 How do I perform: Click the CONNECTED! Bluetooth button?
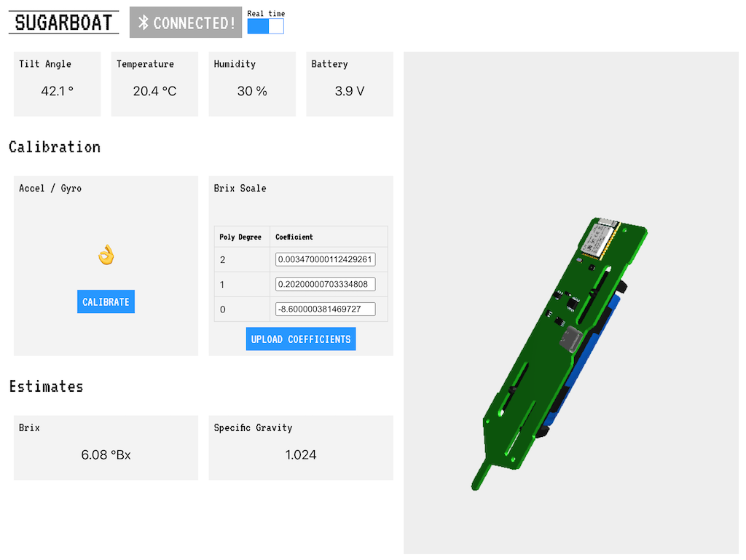click(x=186, y=23)
